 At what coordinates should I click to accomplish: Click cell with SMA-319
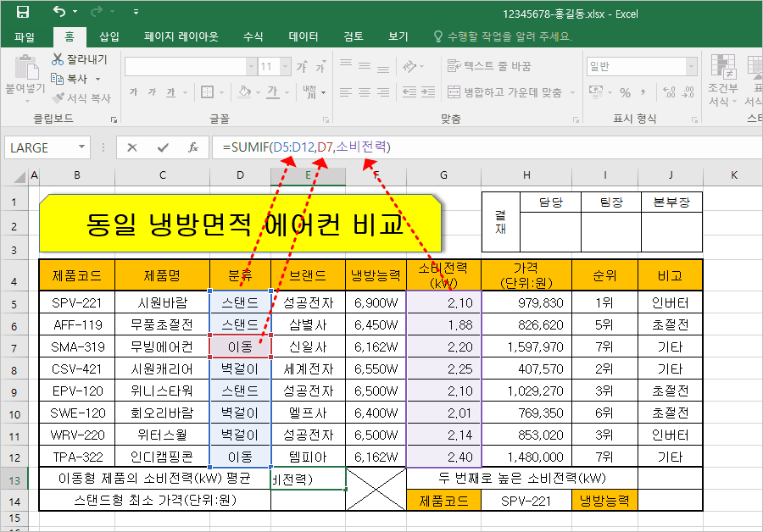pos(77,346)
